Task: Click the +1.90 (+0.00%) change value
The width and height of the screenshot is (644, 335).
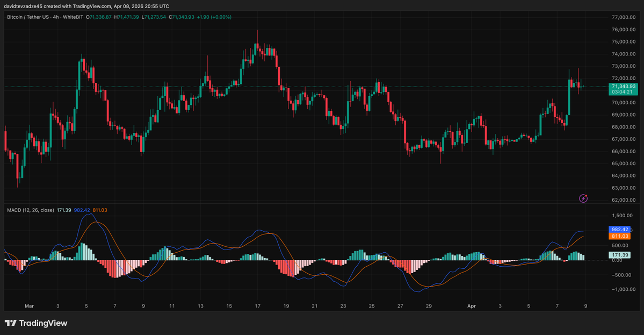Action: click(214, 17)
